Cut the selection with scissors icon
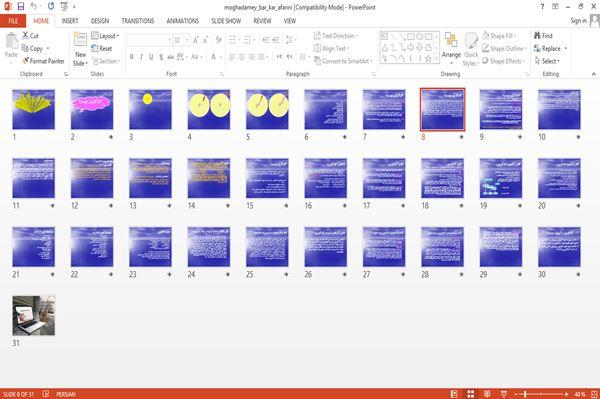This screenshot has width=600, height=399. pyautogui.click(x=30, y=36)
